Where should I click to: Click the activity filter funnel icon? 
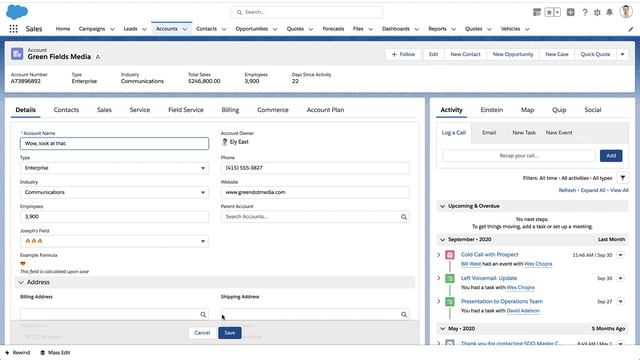pyautogui.click(x=622, y=178)
